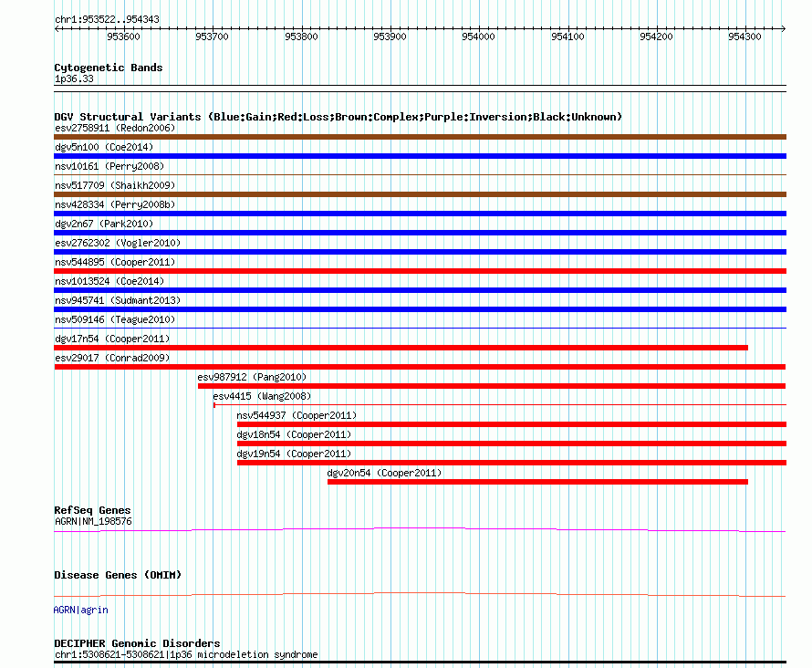Click the 953700 ruler position
Screen dimensions: 812x668
pyautogui.click(x=212, y=37)
